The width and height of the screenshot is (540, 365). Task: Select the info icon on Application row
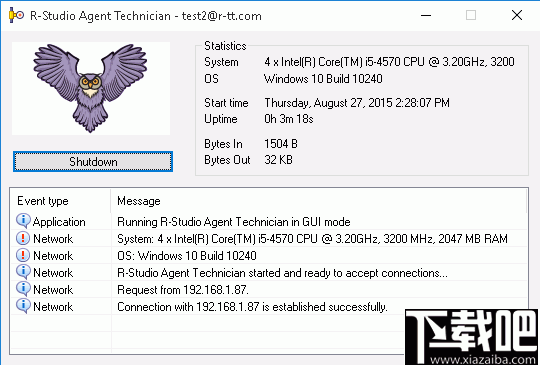pos(23,221)
